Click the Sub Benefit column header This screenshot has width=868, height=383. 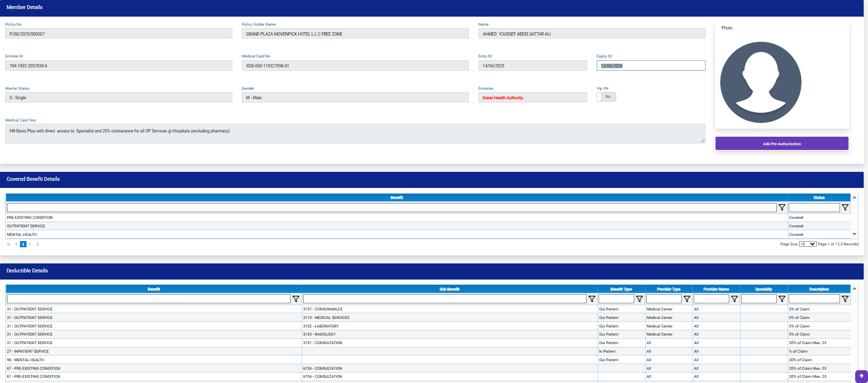pos(449,289)
